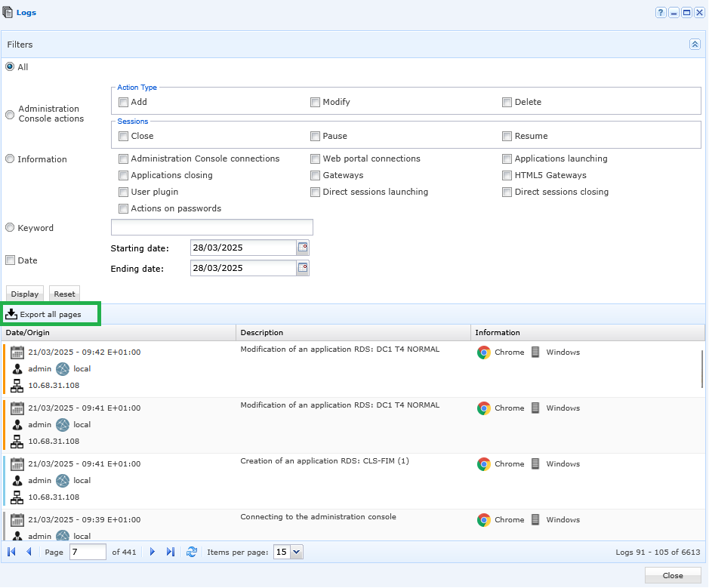Enable the Modify action type checkbox
Screen dimensions: 709x588
point(315,102)
